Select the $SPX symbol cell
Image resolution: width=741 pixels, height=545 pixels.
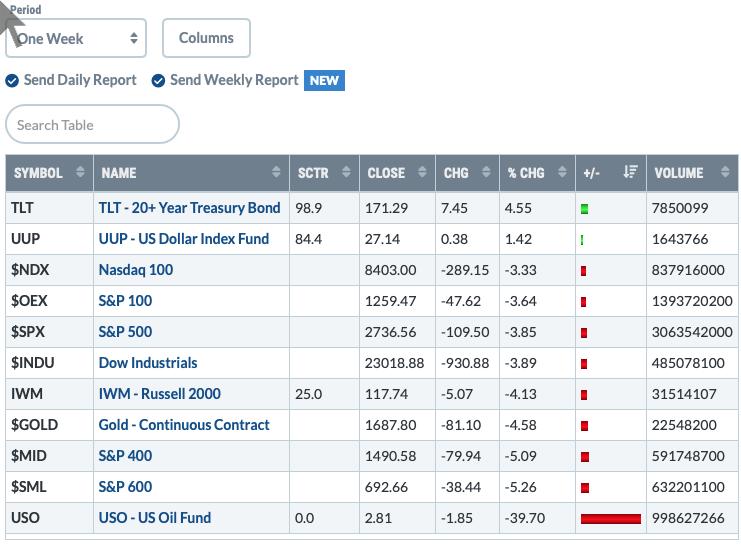pos(49,332)
